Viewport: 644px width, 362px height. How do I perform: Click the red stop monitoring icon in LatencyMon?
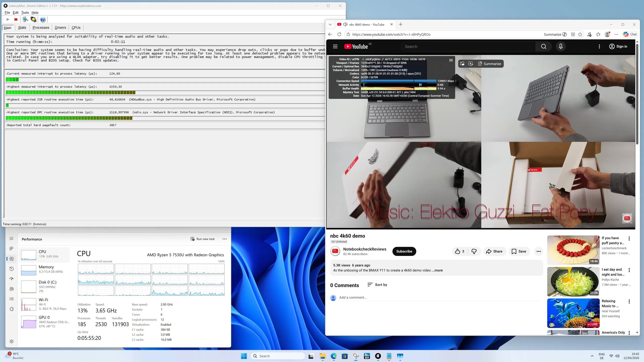16,19
